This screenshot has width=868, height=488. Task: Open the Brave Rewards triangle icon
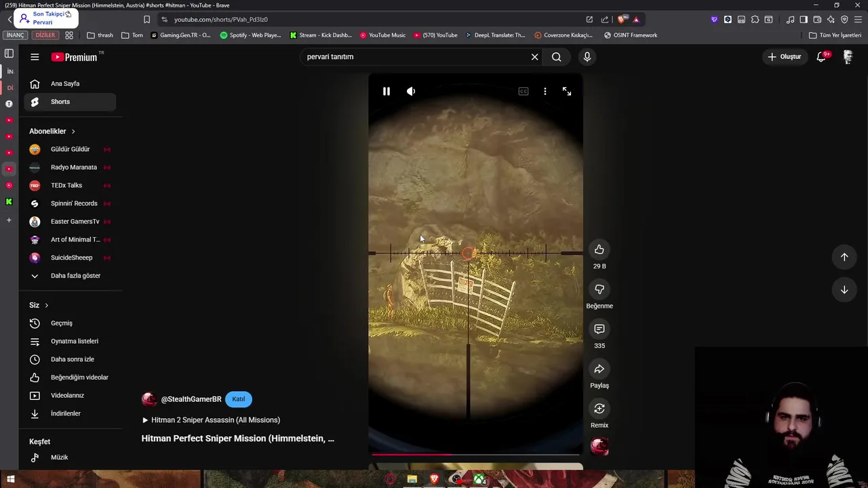click(x=636, y=20)
